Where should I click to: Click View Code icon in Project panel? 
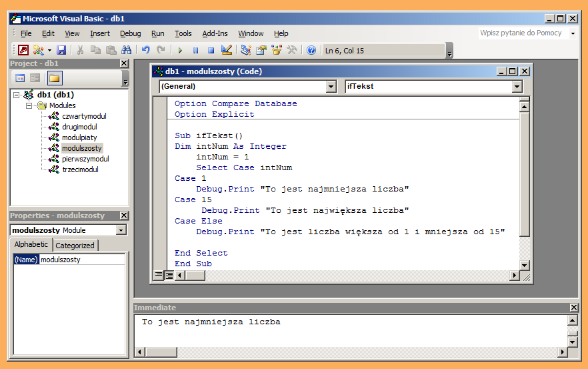pos(20,78)
